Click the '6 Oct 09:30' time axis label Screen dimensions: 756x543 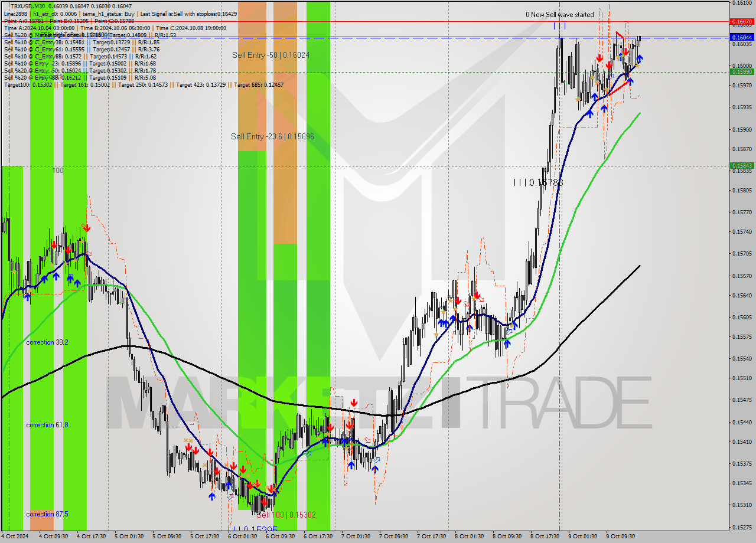[280, 537]
